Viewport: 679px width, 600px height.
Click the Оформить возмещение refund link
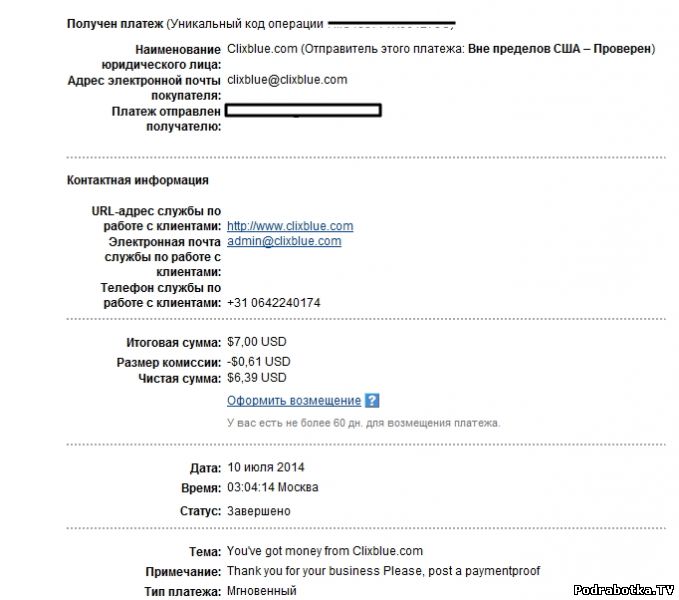point(294,401)
